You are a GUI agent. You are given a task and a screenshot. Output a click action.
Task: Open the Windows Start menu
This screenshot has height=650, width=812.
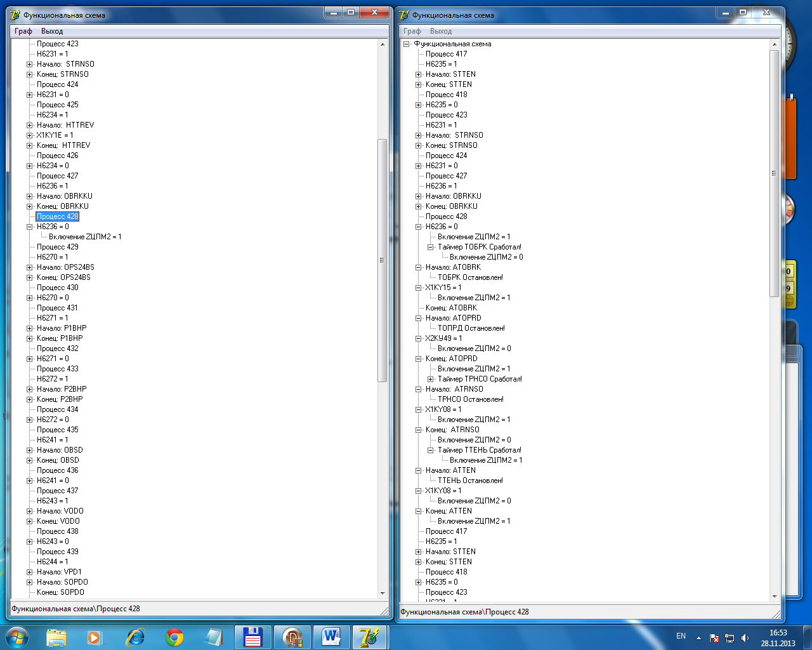[x=17, y=637]
